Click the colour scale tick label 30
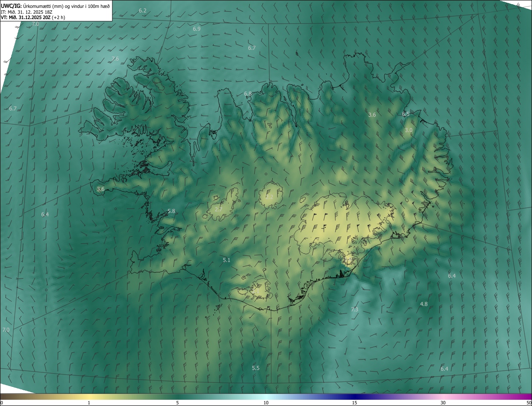The width and height of the screenshot is (532, 406). tap(443, 403)
